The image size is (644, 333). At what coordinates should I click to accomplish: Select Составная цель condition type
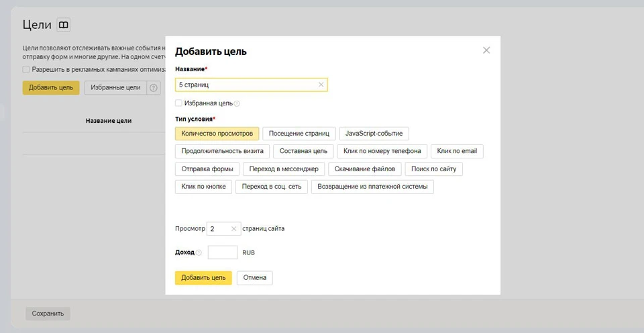click(303, 151)
